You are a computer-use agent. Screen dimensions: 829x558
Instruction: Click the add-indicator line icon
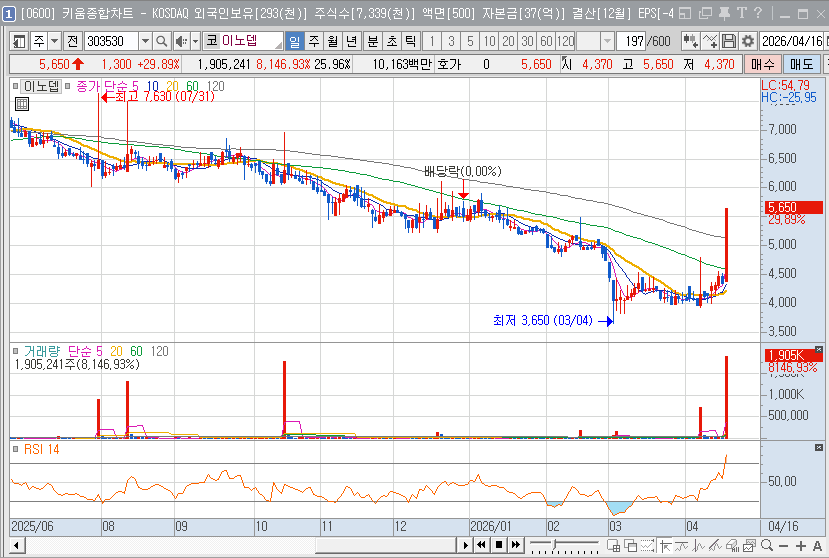point(709,41)
